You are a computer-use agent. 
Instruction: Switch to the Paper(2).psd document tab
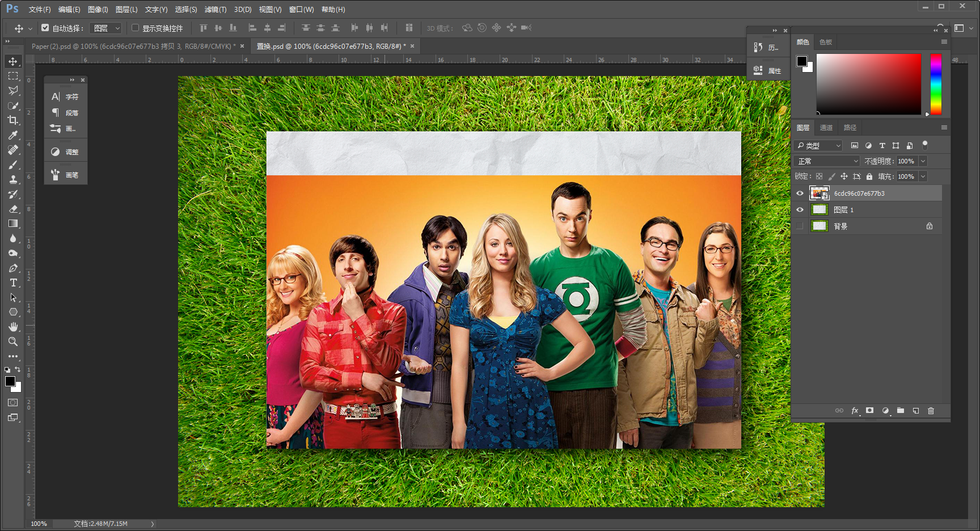pyautogui.click(x=134, y=47)
